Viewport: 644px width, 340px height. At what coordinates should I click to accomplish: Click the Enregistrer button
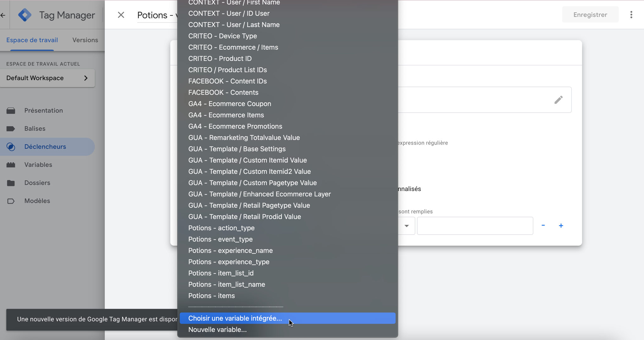pos(590,15)
